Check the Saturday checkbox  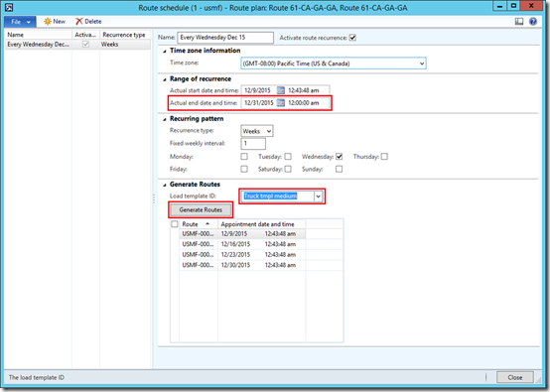click(x=288, y=169)
